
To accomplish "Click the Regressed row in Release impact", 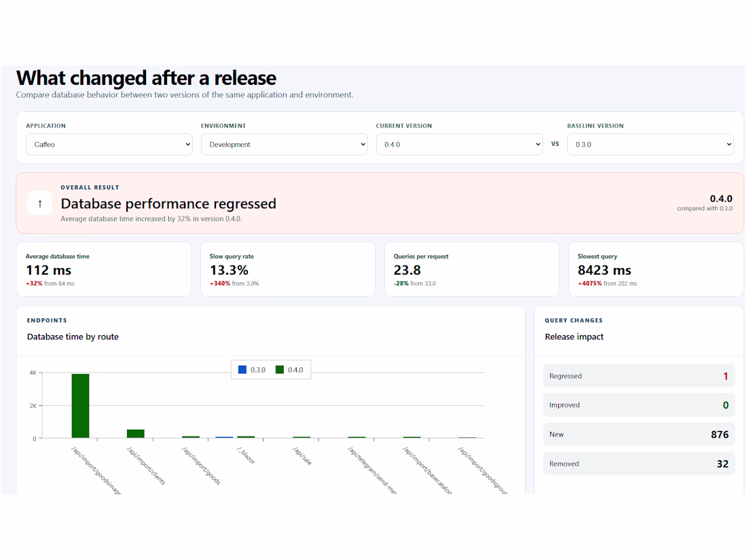I will point(639,376).
